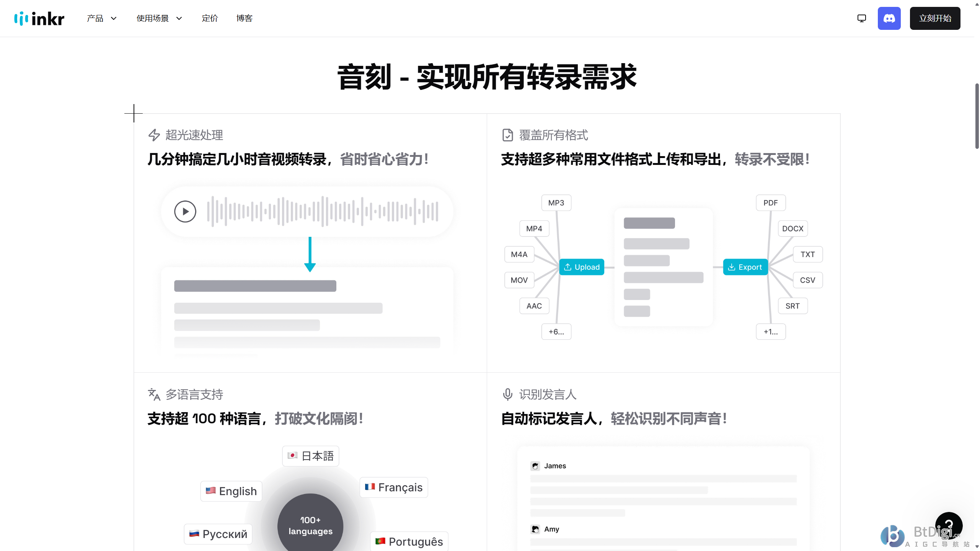980x551 pixels.
Task: Open the Discord community icon
Action: 889,18
